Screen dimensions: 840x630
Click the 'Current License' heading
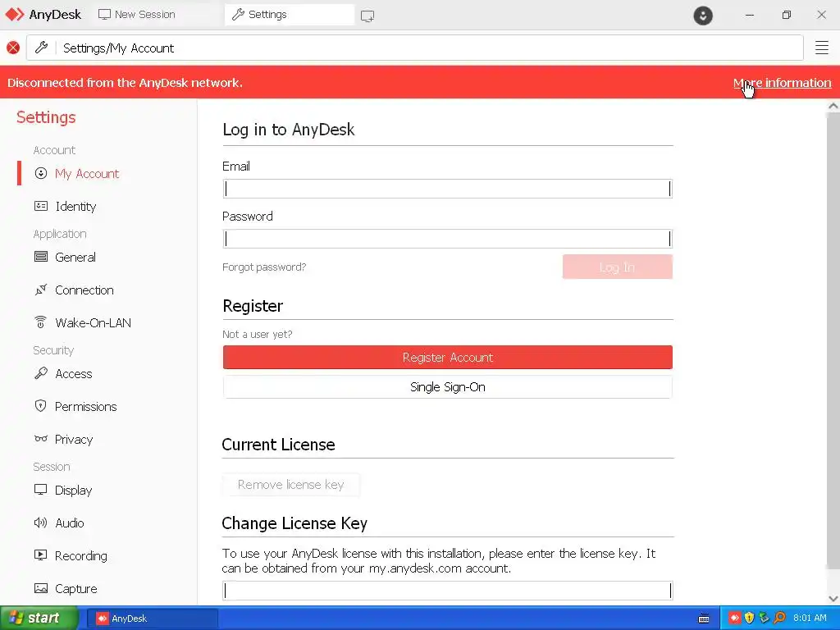(x=279, y=444)
